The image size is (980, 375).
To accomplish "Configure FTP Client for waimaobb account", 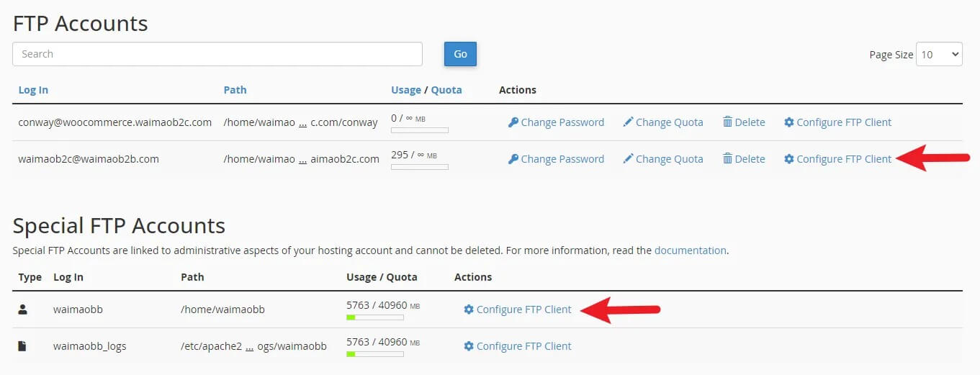I will tap(518, 310).
